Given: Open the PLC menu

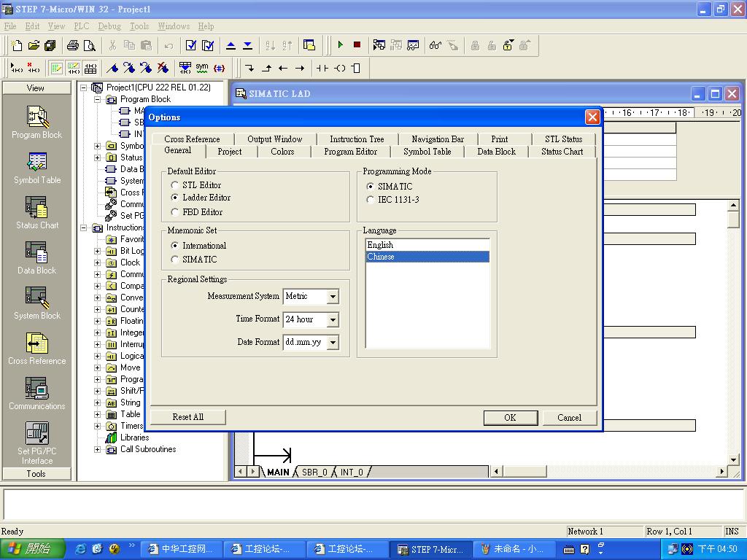Looking at the screenshot, I should [82, 26].
